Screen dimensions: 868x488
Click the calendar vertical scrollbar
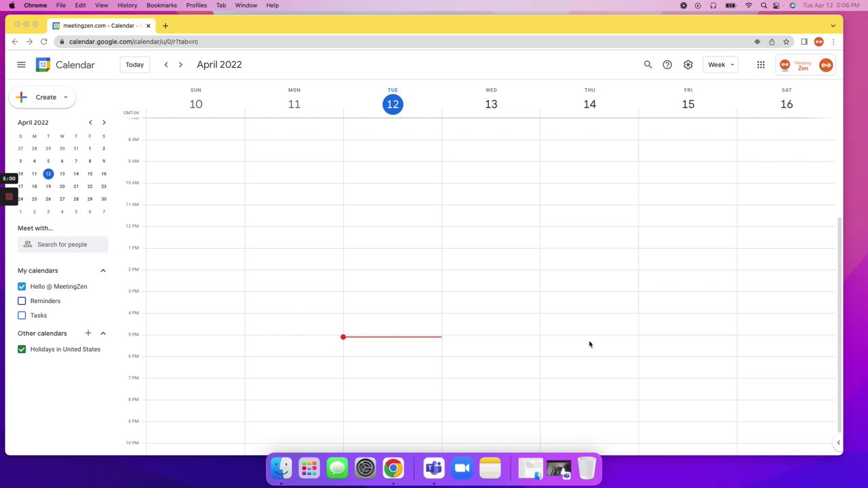click(839, 325)
